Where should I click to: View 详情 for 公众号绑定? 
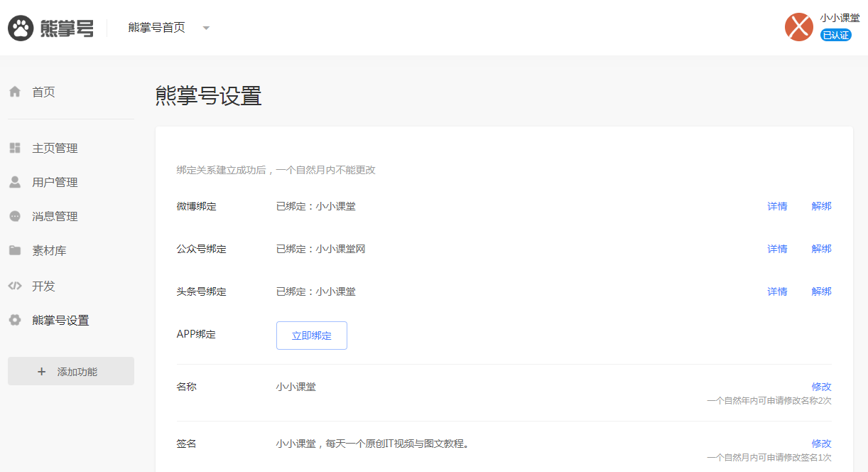[x=777, y=249]
